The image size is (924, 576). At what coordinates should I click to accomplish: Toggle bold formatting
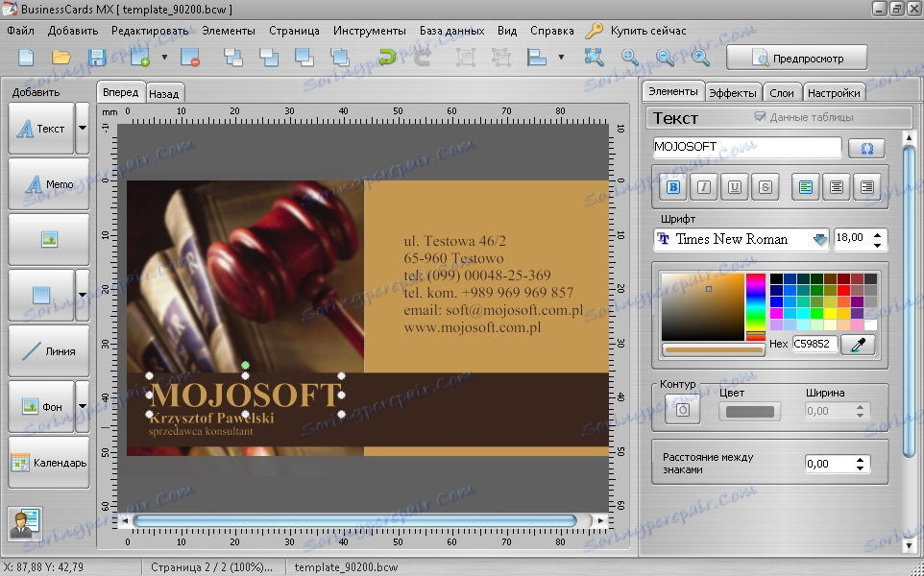pos(673,187)
